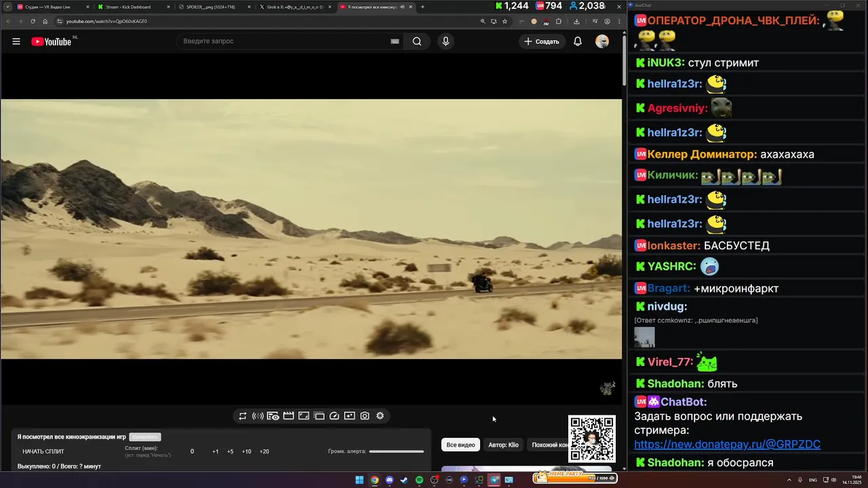Open Spotify from the taskbar
868x488 pixels.
click(419, 480)
